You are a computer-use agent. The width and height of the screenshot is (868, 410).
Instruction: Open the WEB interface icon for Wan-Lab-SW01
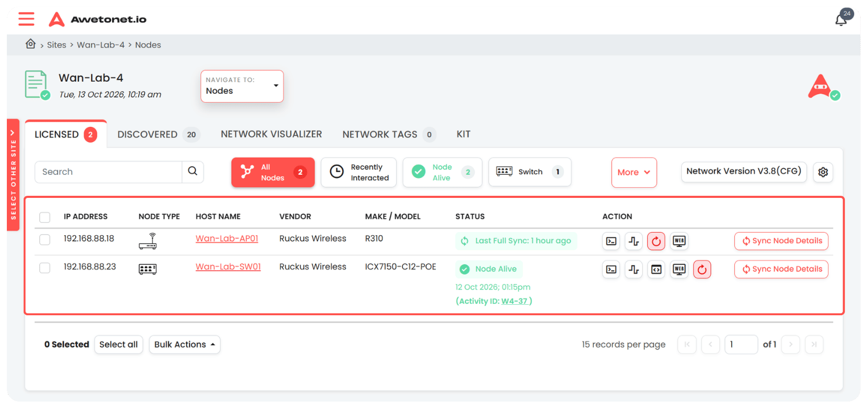coord(680,269)
